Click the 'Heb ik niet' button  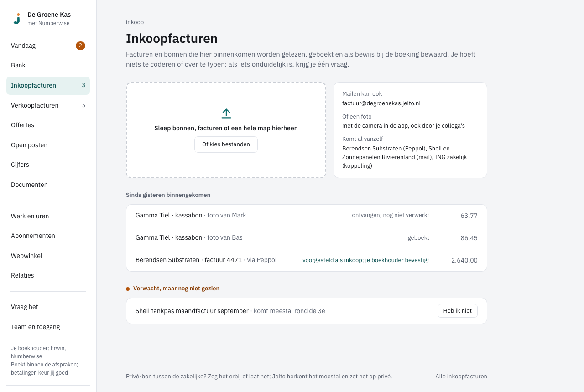pos(458,311)
